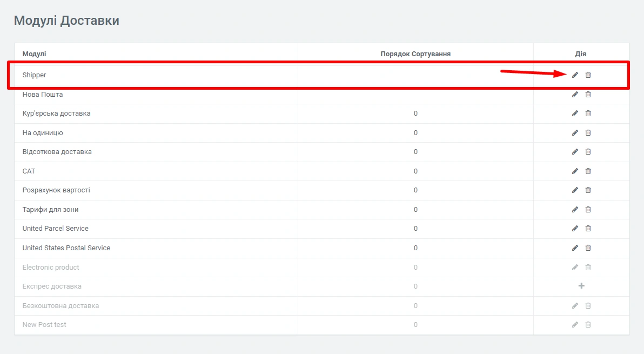This screenshot has width=644, height=354.
Task: Click the Модулі column header
Action: pyautogui.click(x=34, y=54)
